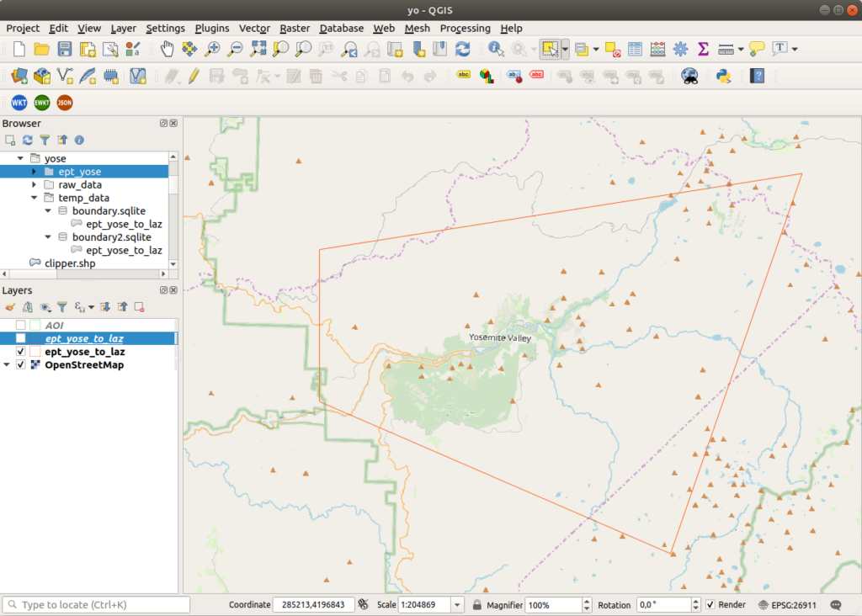
Task: Toggle the extents coordinate display icon
Action: [363, 604]
